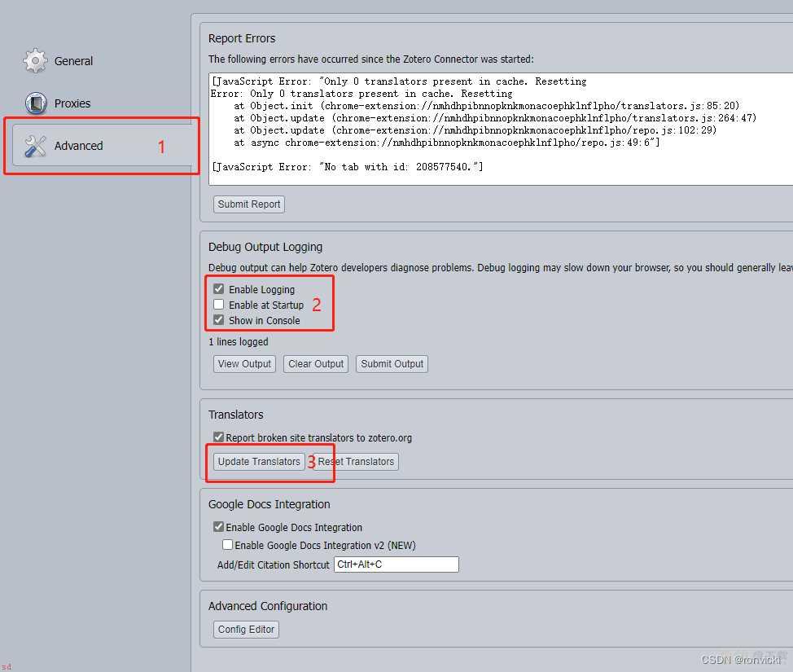Toggle the Show in Console checkbox

218,320
